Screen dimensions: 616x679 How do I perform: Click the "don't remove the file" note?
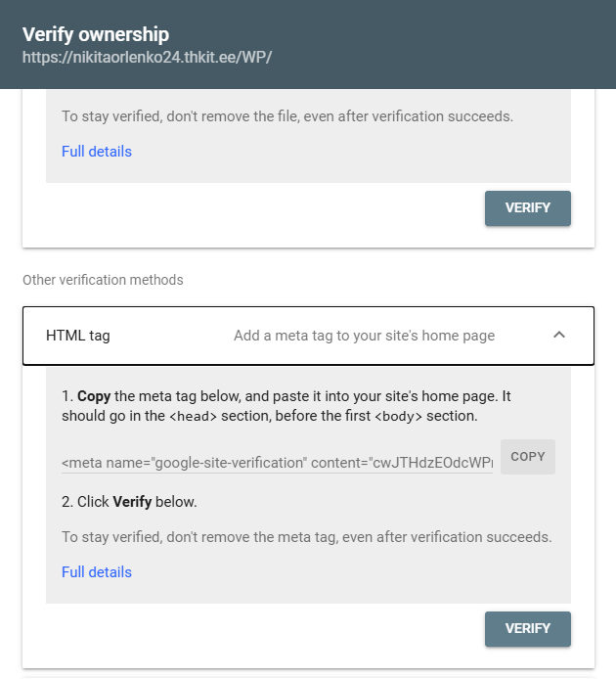coord(286,116)
